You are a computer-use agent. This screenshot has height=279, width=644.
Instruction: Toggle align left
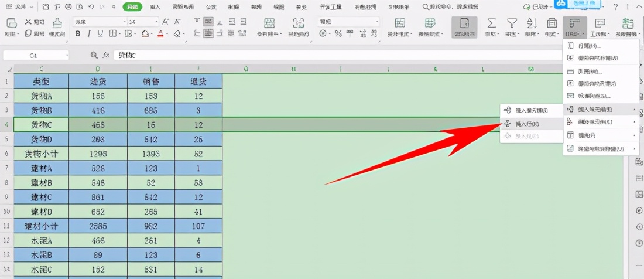click(x=197, y=33)
